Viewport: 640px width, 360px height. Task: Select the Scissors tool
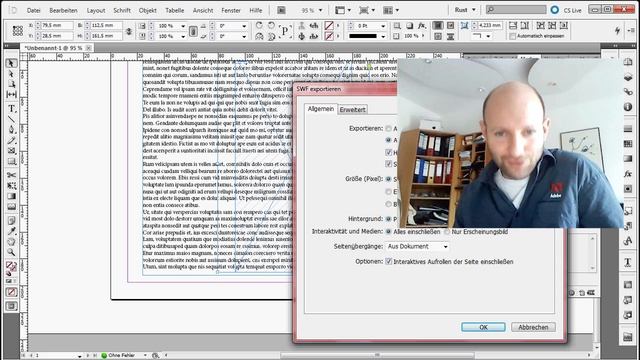[11, 175]
